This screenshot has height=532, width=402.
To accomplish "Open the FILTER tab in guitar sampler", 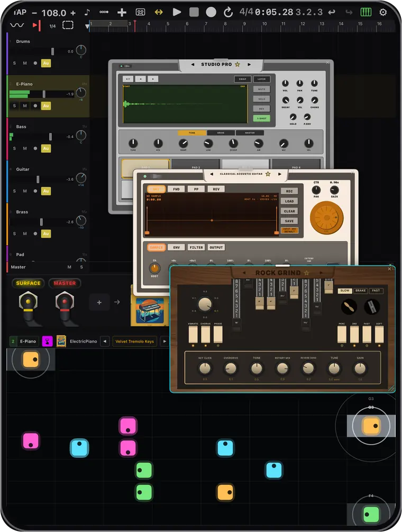I will point(196,247).
